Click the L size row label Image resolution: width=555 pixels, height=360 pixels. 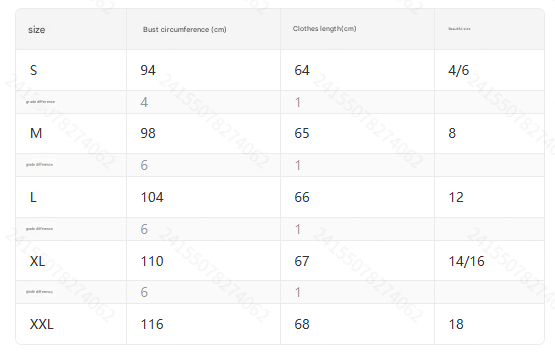pos(33,197)
